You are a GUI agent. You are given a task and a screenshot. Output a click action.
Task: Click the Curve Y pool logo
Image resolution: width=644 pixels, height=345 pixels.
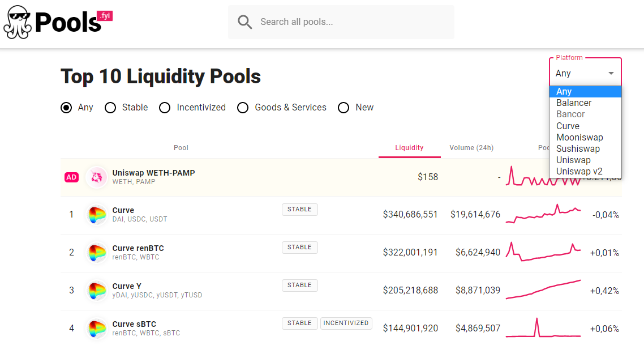click(97, 290)
